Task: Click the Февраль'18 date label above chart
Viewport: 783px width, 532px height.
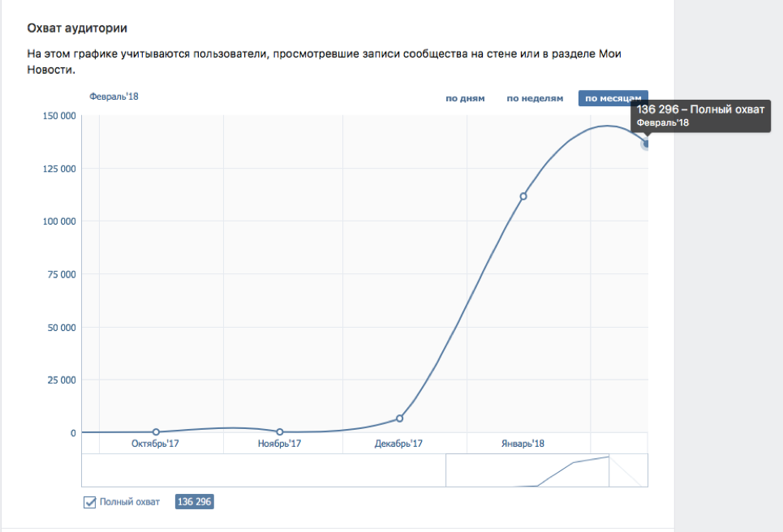Action: pyautogui.click(x=114, y=97)
